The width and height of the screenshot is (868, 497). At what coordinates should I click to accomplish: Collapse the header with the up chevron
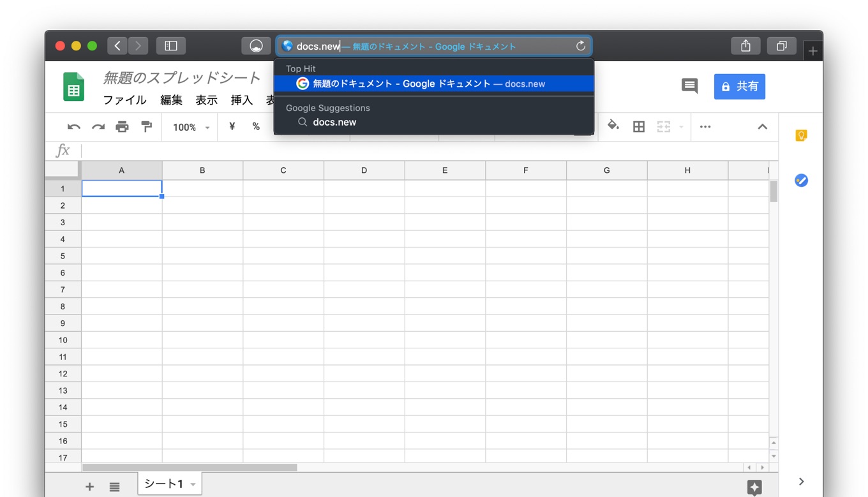click(x=762, y=126)
